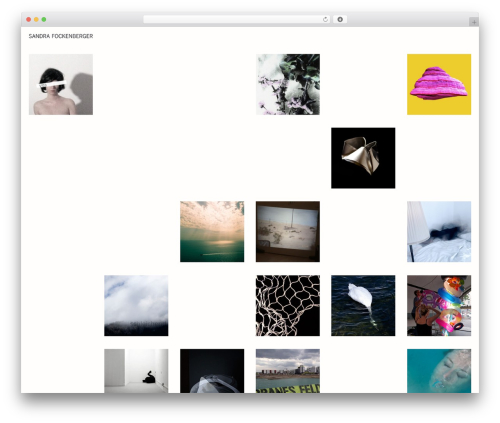The image size is (500, 423).
Task: Open the green sea sunset thumbnail
Action: (x=212, y=232)
